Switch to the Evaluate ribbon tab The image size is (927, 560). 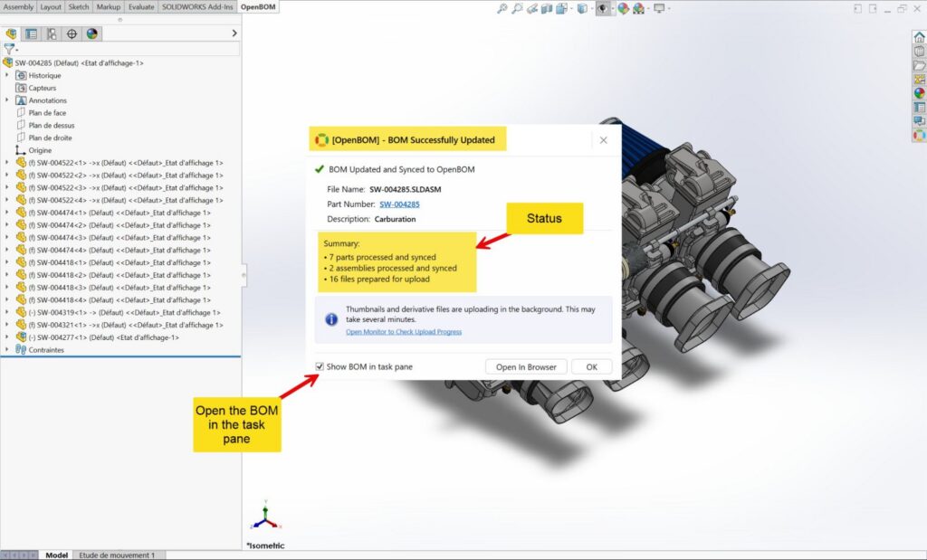[140, 6]
